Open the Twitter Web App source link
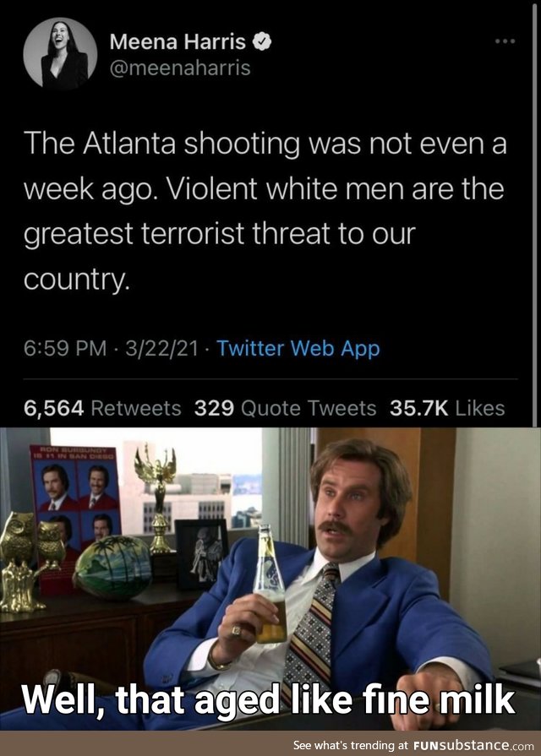The height and width of the screenshot is (756, 541). 298,348
